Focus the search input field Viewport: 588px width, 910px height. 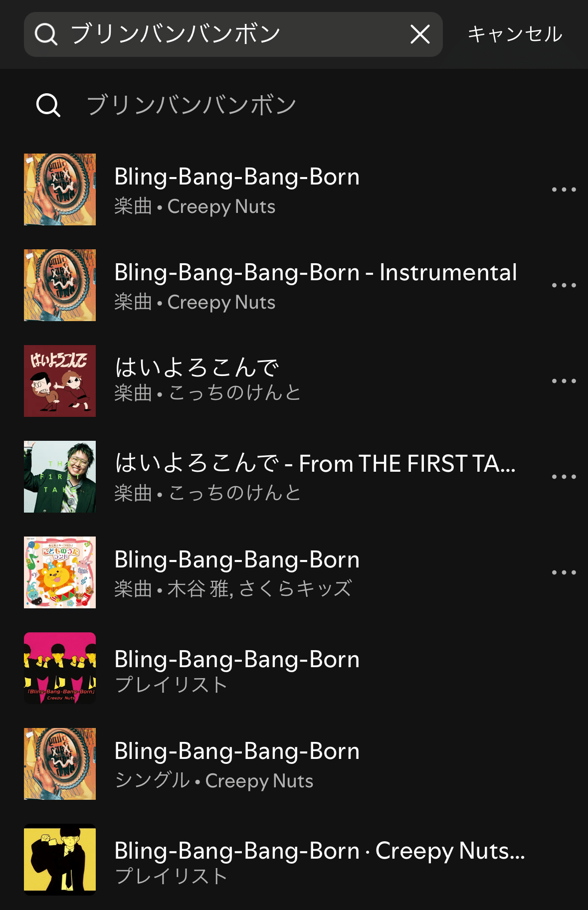(234, 34)
